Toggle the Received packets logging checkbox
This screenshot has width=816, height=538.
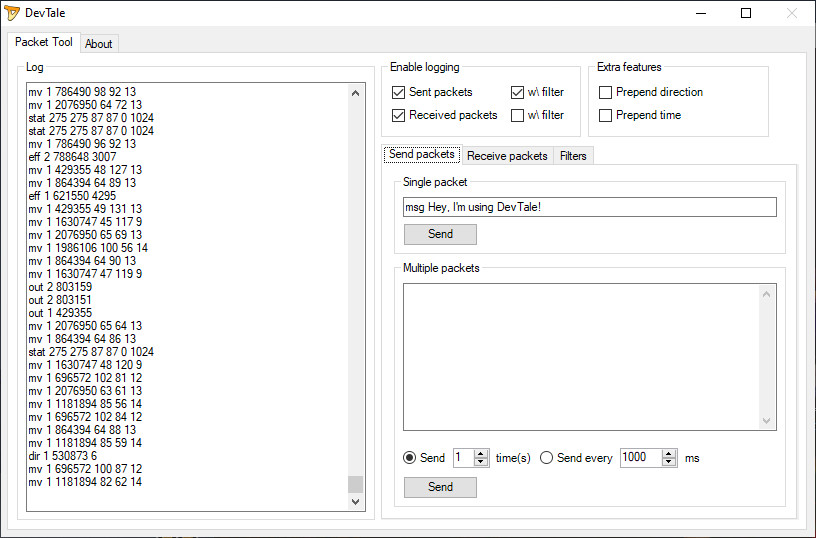coord(398,116)
